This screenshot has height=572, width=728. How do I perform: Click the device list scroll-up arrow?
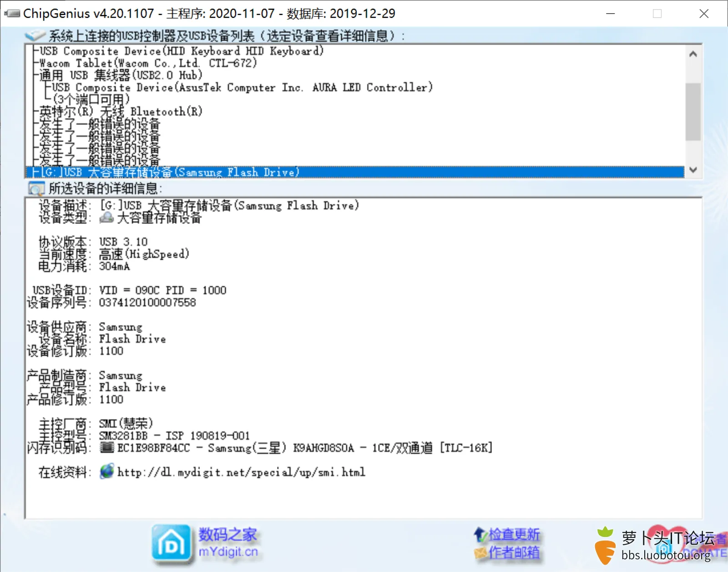tap(693, 54)
